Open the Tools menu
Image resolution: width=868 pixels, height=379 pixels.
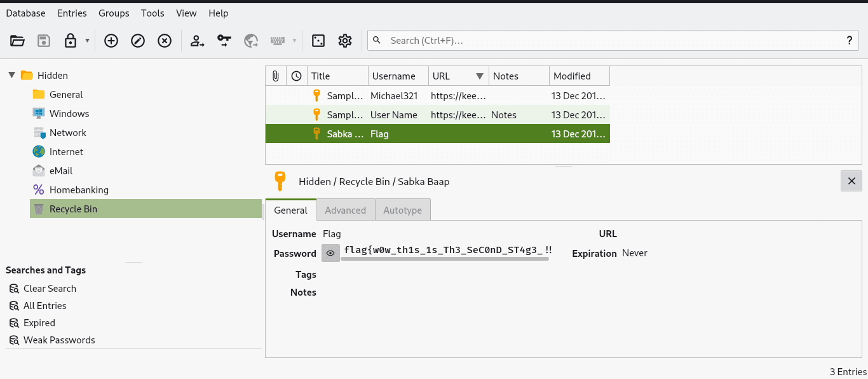153,13
